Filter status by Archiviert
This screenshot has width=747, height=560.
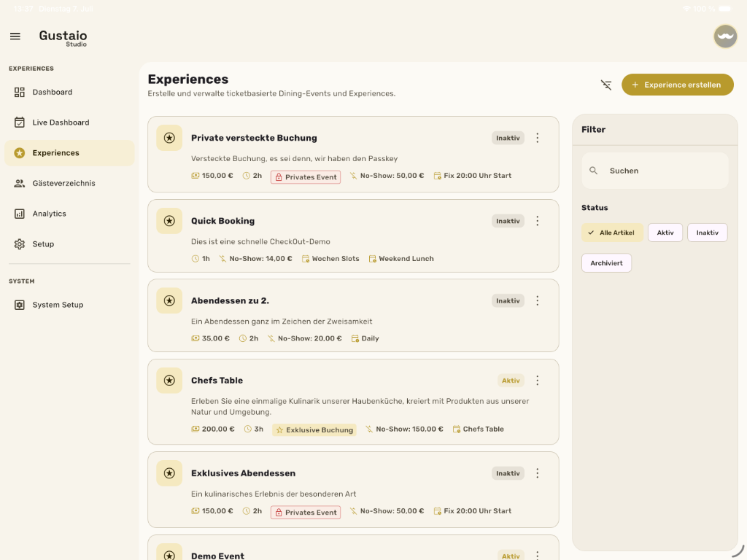tap(606, 262)
